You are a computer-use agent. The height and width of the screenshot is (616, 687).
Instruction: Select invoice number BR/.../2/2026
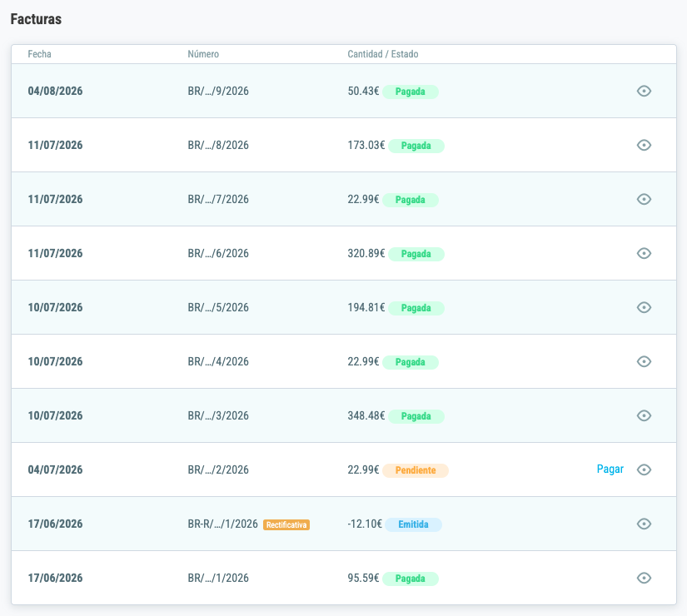(218, 469)
